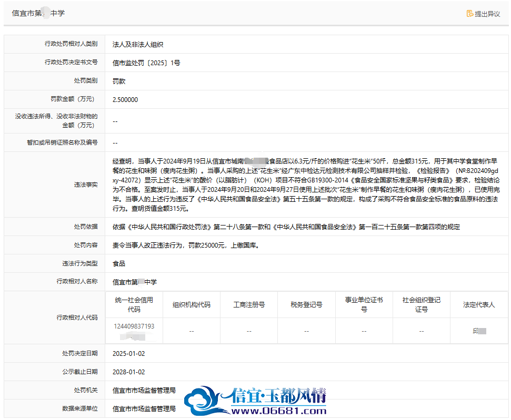This screenshot has height=420, width=511.
Task: Click the 违法事实 label
Action: (86, 185)
